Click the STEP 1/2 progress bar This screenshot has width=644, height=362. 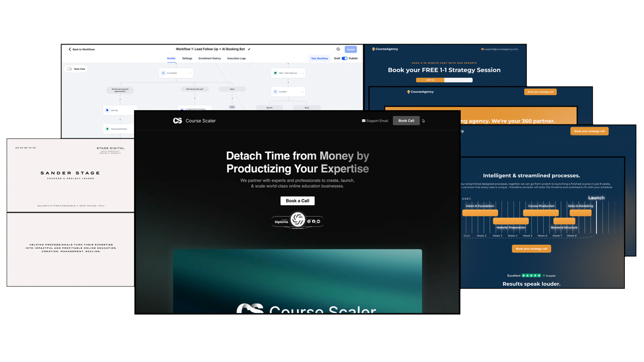[x=444, y=80]
